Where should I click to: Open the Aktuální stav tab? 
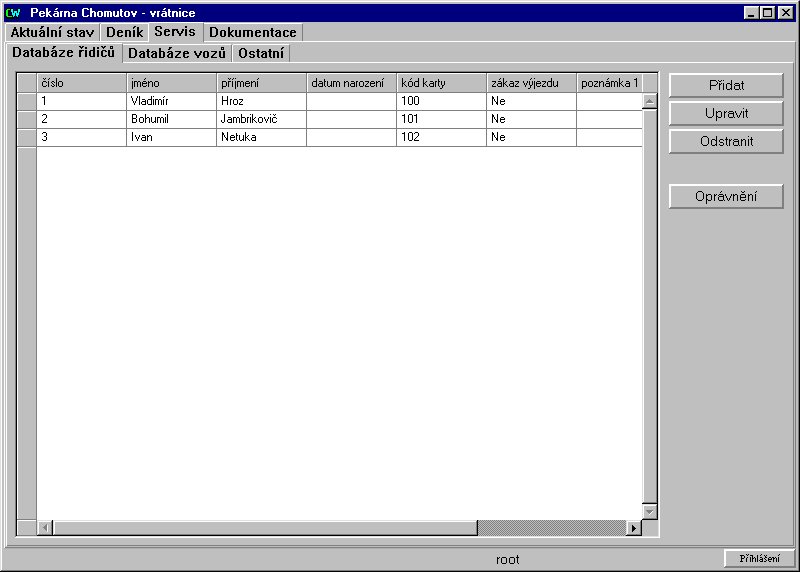[x=52, y=32]
